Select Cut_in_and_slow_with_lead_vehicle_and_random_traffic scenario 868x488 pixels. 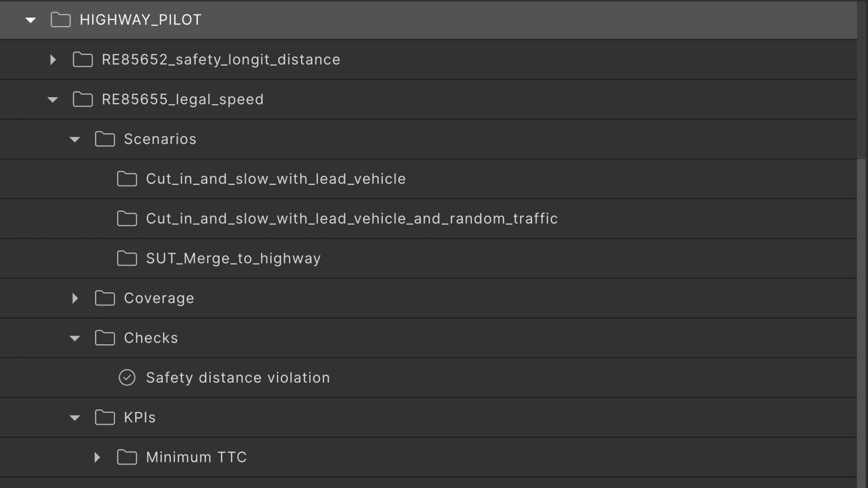tap(352, 219)
